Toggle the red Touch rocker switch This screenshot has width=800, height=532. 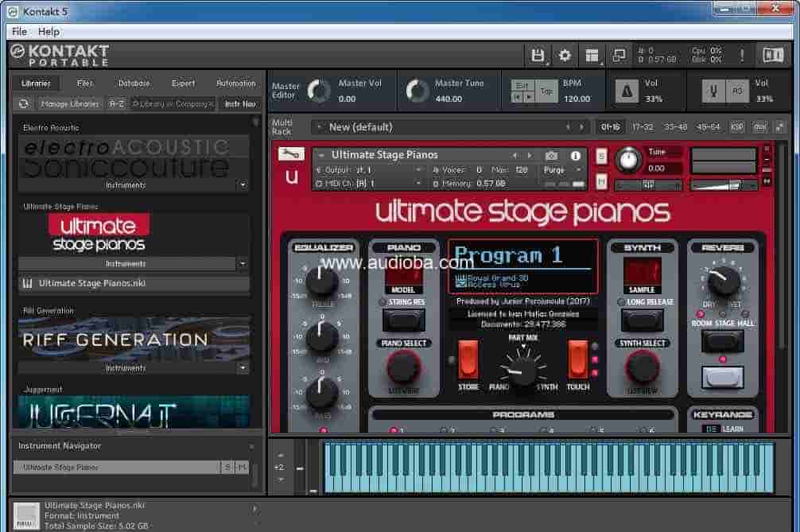pos(577,359)
